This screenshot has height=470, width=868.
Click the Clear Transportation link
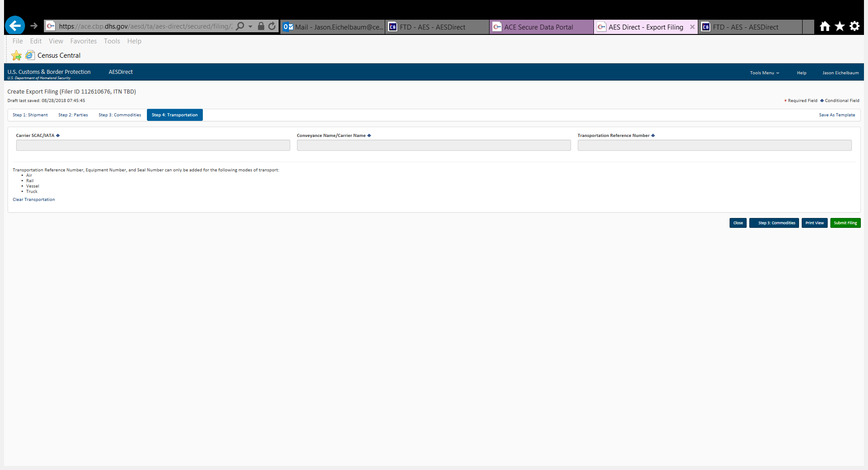34,200
